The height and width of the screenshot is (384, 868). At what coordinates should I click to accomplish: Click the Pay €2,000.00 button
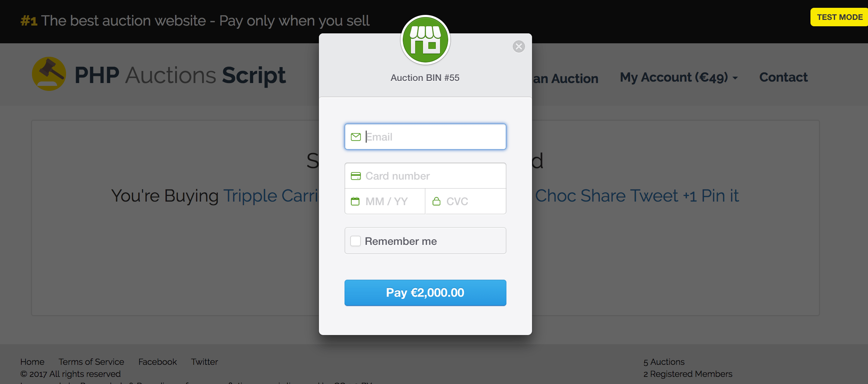(425, 292)
